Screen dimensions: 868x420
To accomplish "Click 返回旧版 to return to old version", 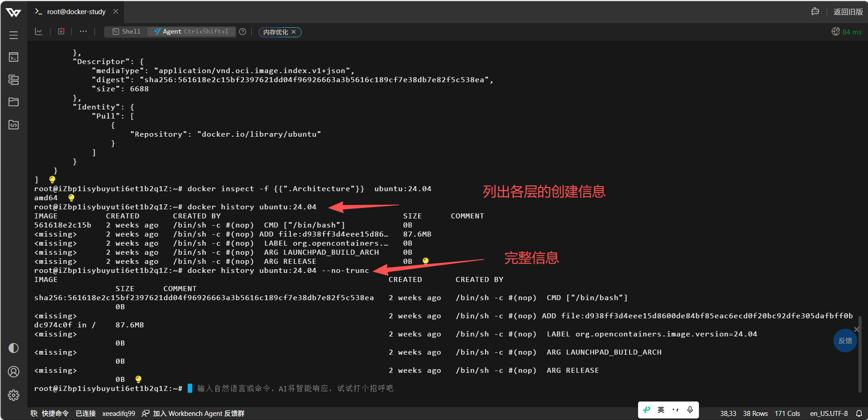I will point(848,12).
